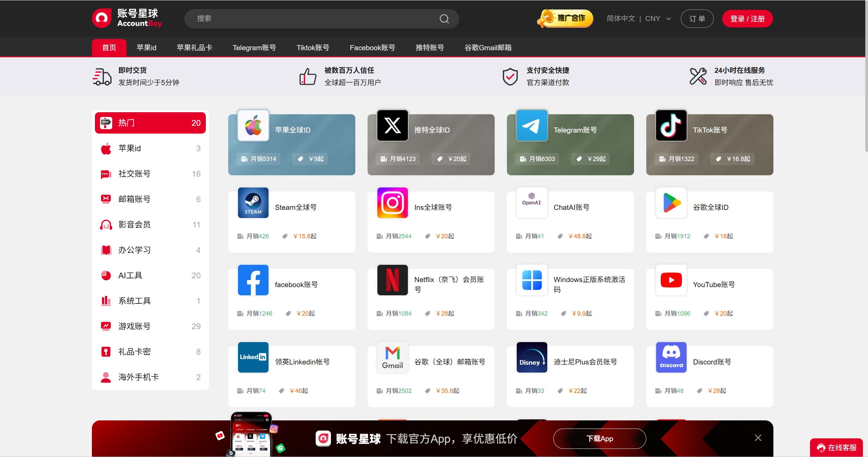
Task: Open the Netflix product icon
Action: (392, 280)
